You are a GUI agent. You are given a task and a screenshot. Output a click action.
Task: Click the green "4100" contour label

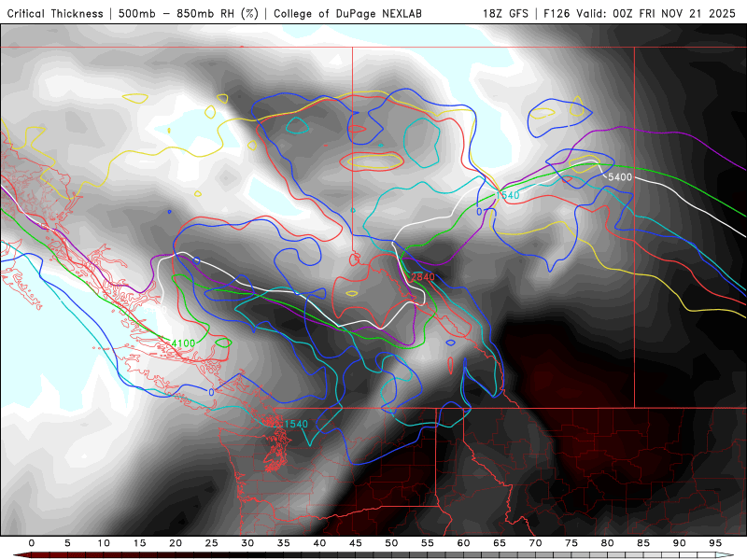point(183,343)
